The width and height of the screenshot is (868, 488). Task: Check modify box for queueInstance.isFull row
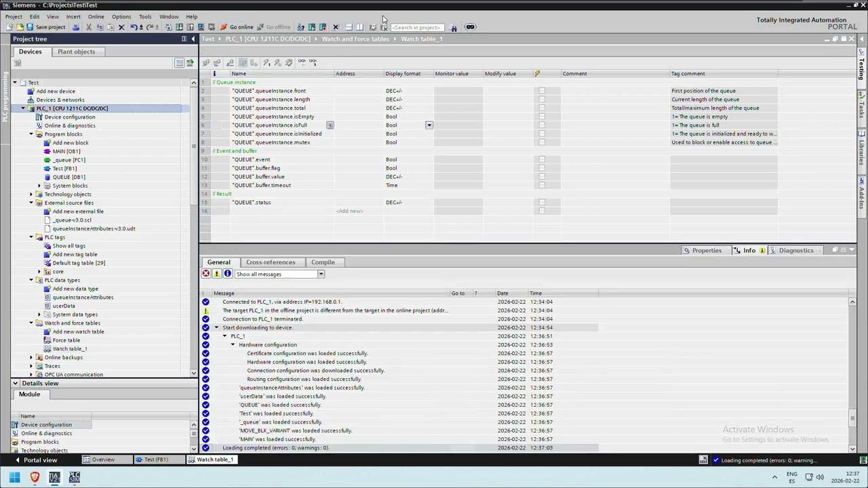[x=541, y=125]
